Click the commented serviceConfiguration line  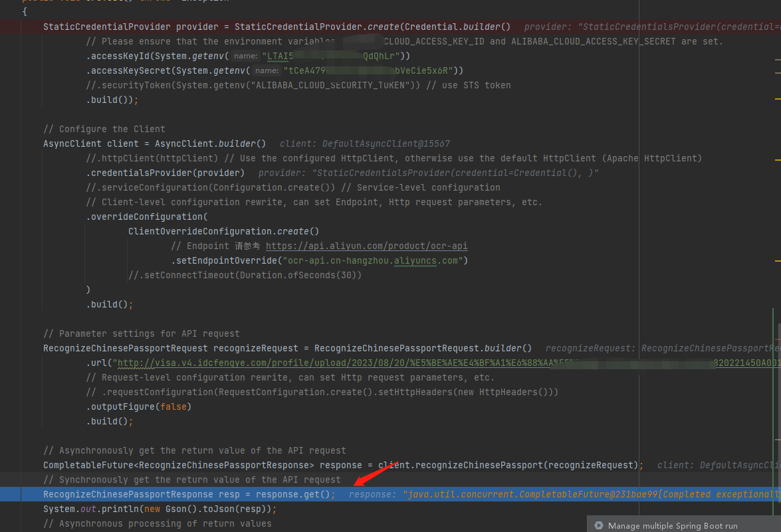click(x=293, y=187)
